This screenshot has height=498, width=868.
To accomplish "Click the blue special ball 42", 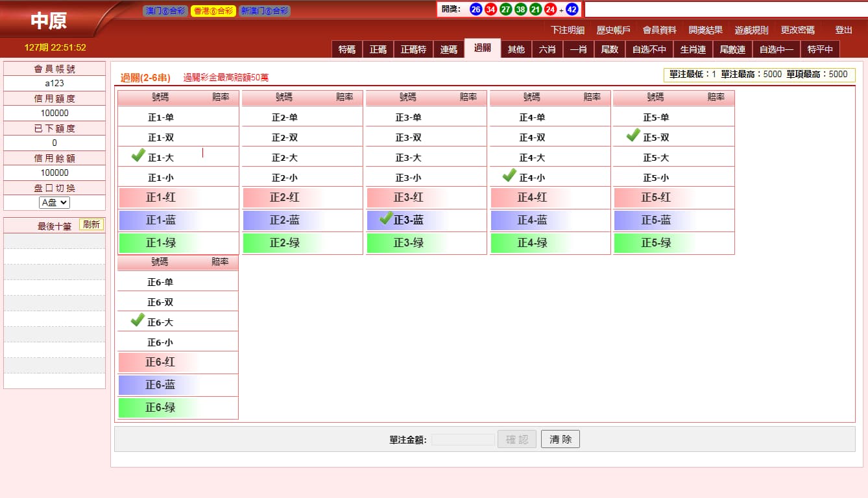I will tap(572, 9).
